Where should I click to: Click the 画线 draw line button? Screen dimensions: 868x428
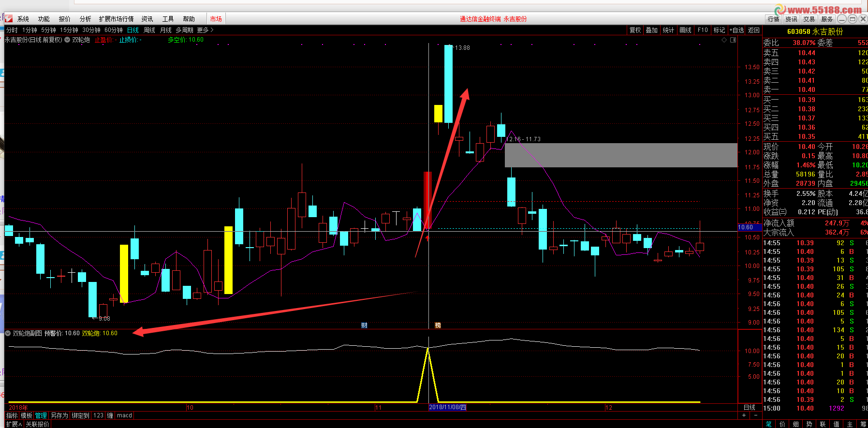coord(685,30)
